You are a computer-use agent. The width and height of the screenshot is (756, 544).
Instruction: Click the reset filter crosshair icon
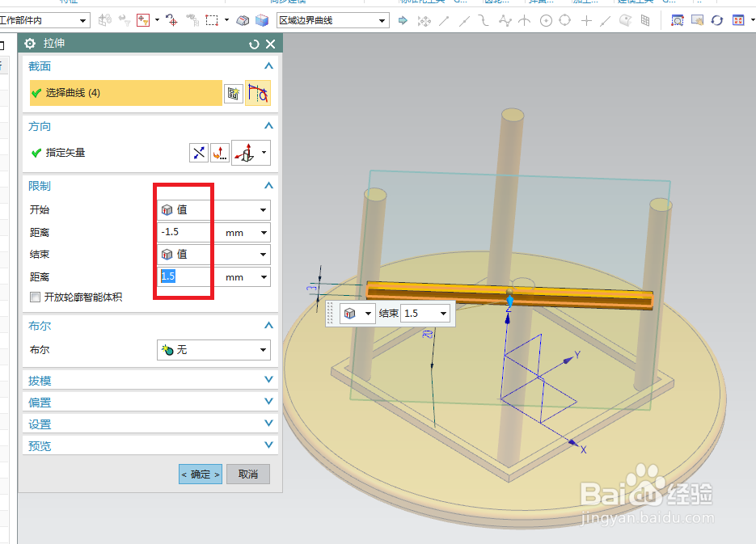[171, 21]
